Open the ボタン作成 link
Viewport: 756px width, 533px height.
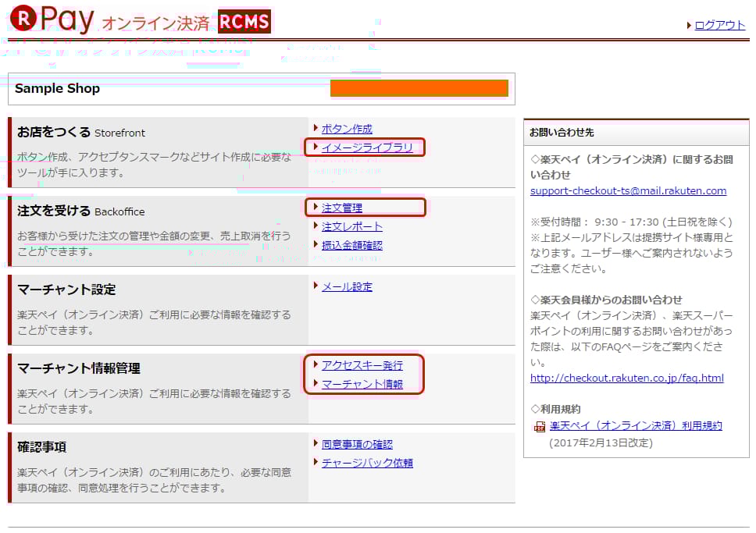coord(347,129)
